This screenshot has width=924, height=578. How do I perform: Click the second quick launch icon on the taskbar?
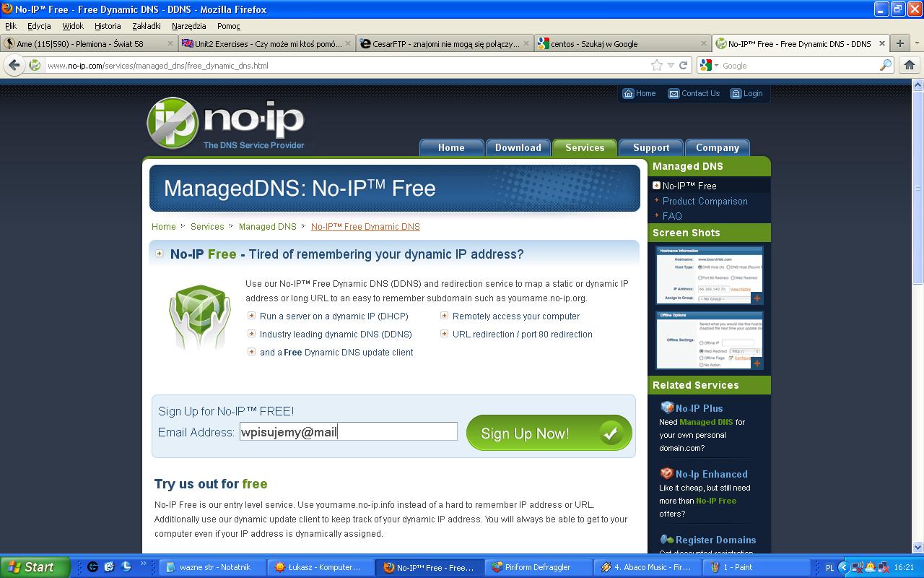(109, 567)
